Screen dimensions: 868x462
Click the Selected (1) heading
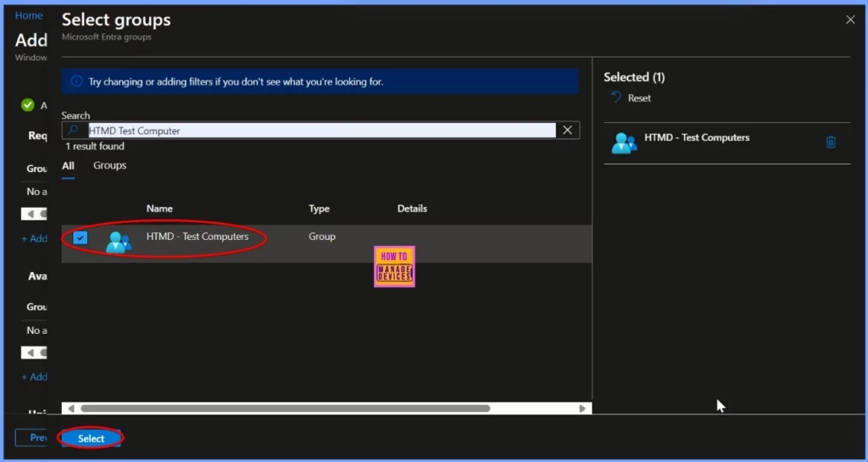pos(634,77)
